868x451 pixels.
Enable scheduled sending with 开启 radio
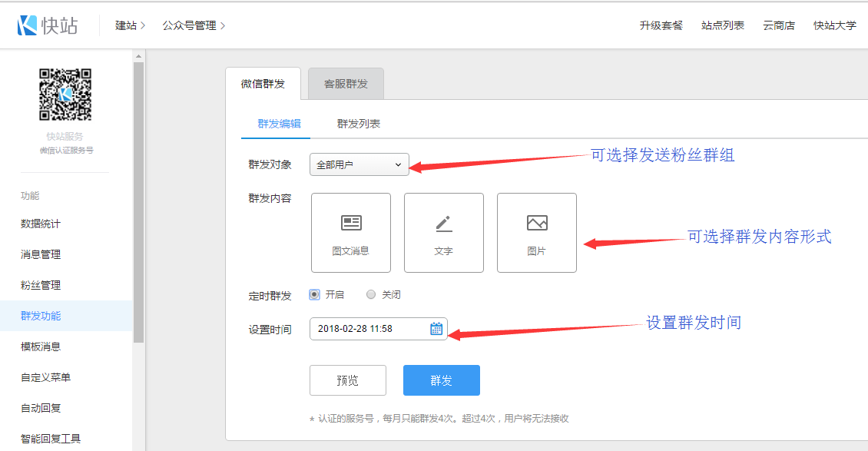[315, 294]
